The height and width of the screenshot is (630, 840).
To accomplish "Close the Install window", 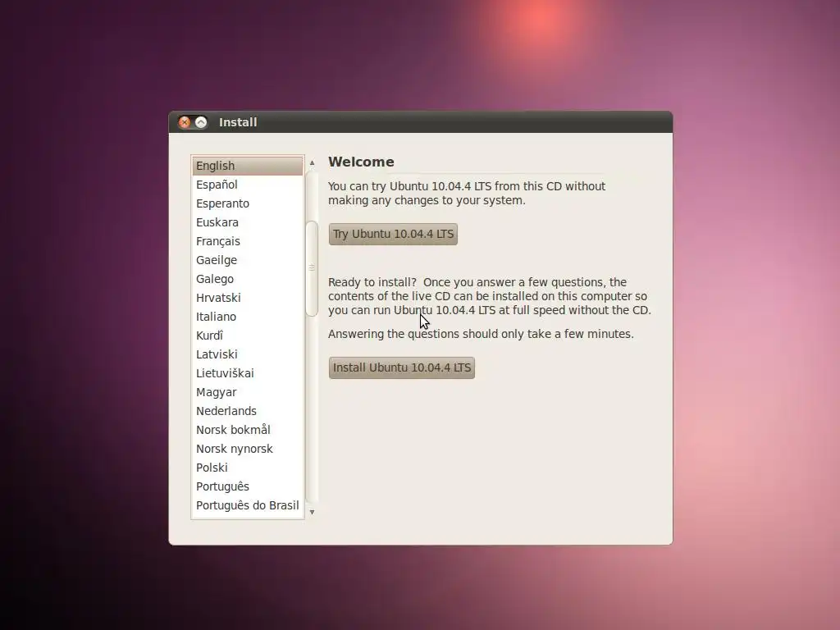I will (185, 122).
